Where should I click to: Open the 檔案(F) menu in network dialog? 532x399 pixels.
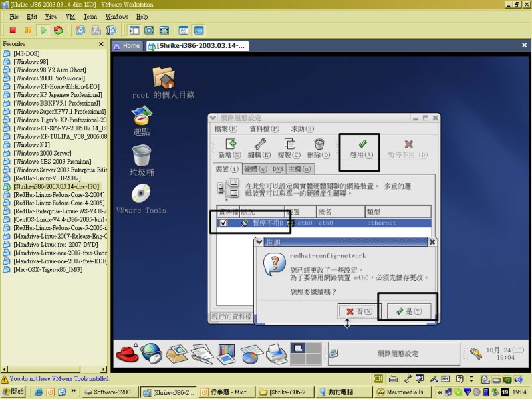(226, 129)
